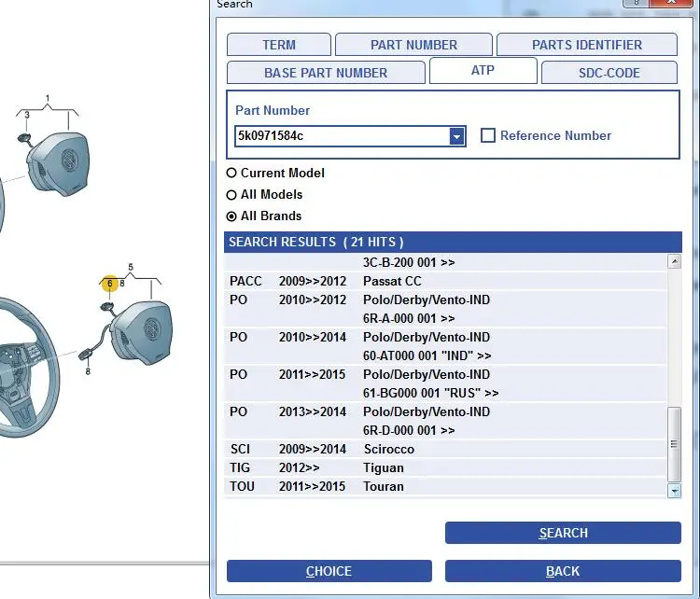Go to BASE PART NUMBER tab

[326, 73]
